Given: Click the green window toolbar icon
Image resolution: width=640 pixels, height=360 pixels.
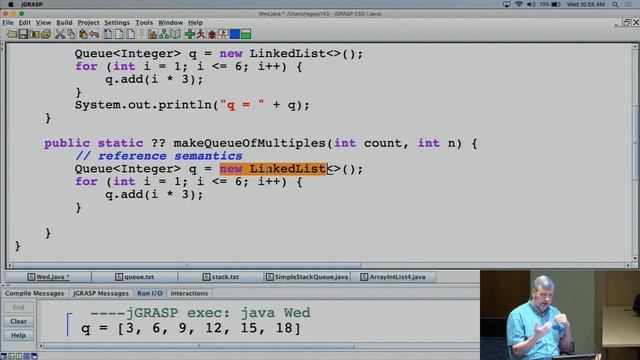Looking at the screenshot, I should pos(246,34).
